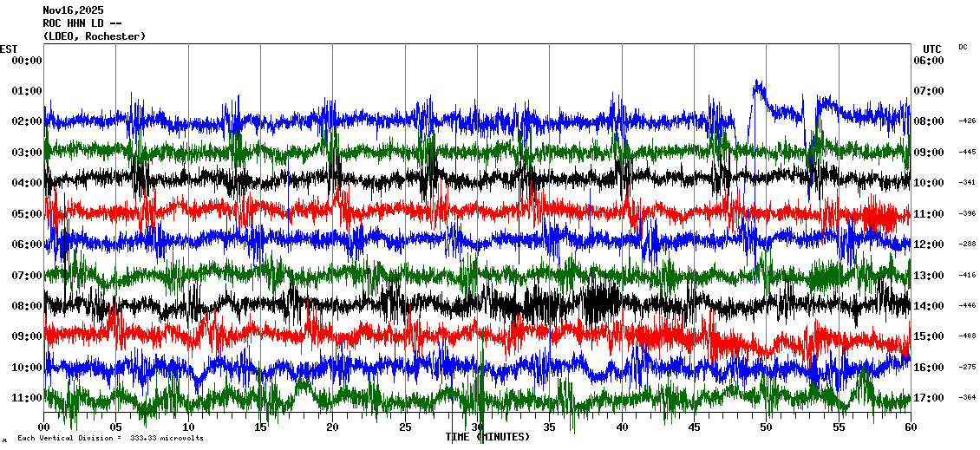Click the Nov16,2025 date header

coord(73,10)
